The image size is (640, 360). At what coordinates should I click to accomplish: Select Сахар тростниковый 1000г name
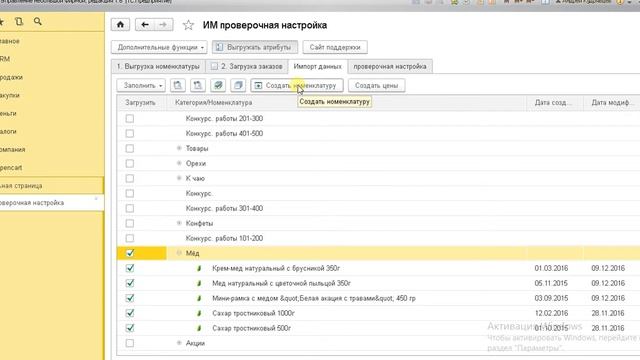pyautogui.click(x=253, y=313)
